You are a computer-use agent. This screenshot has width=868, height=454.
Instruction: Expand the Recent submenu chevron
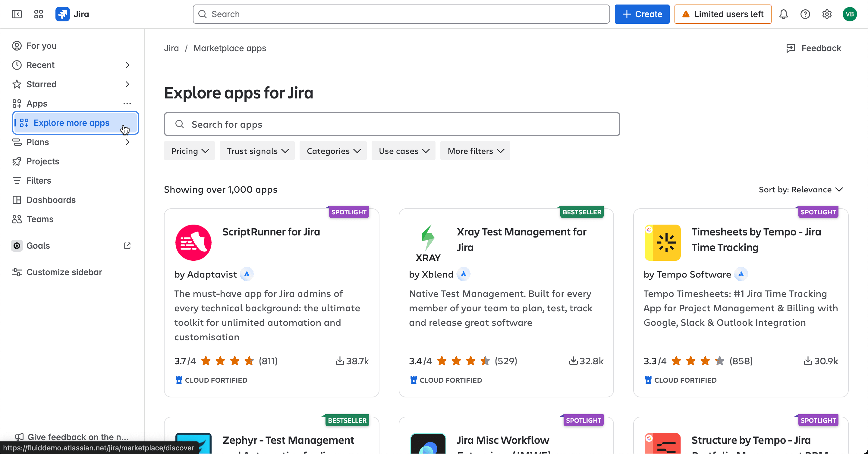[x=127, y=65]
